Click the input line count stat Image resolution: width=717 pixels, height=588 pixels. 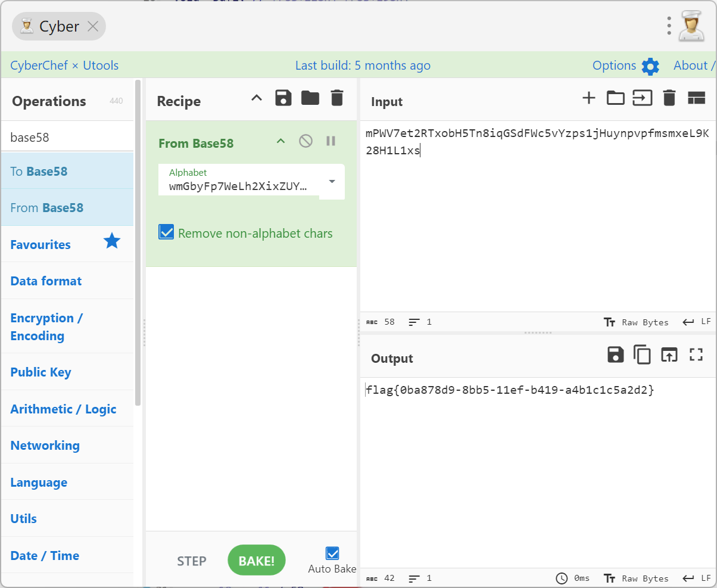[420, 322]
